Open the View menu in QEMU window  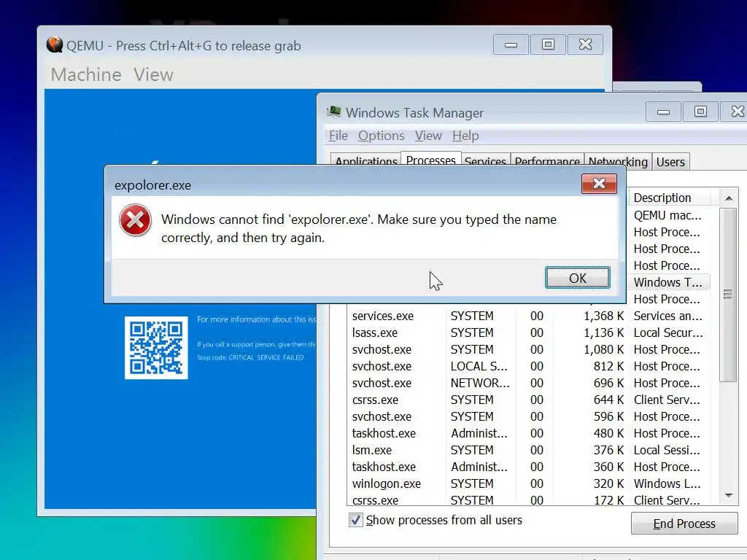pos(153,75)
